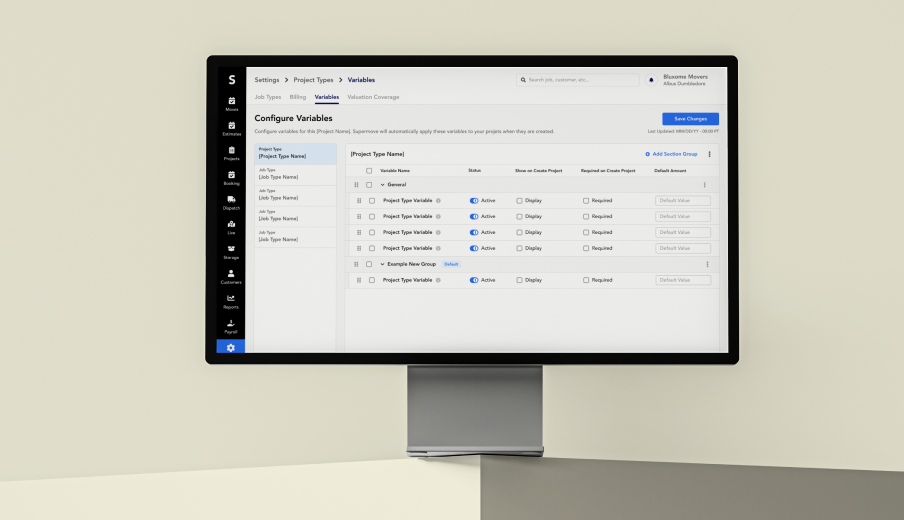Click info icon of variable under Example New Group
This screenshot has height=520, width=904.
click(438, 280)
